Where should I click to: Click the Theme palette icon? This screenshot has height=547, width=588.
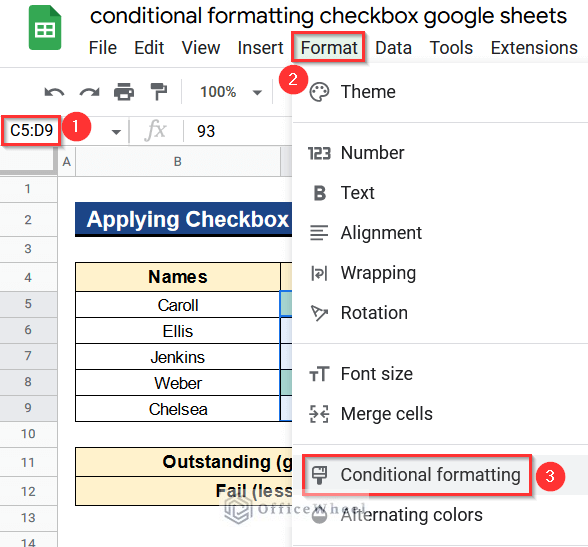click(x=319, y=92)
